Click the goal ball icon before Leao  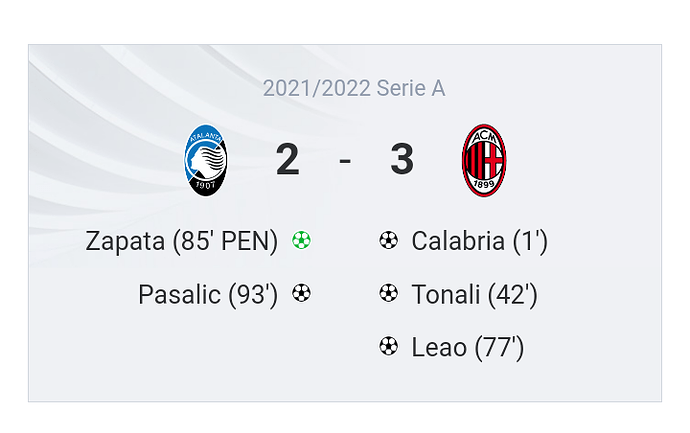tap(389, 347)
